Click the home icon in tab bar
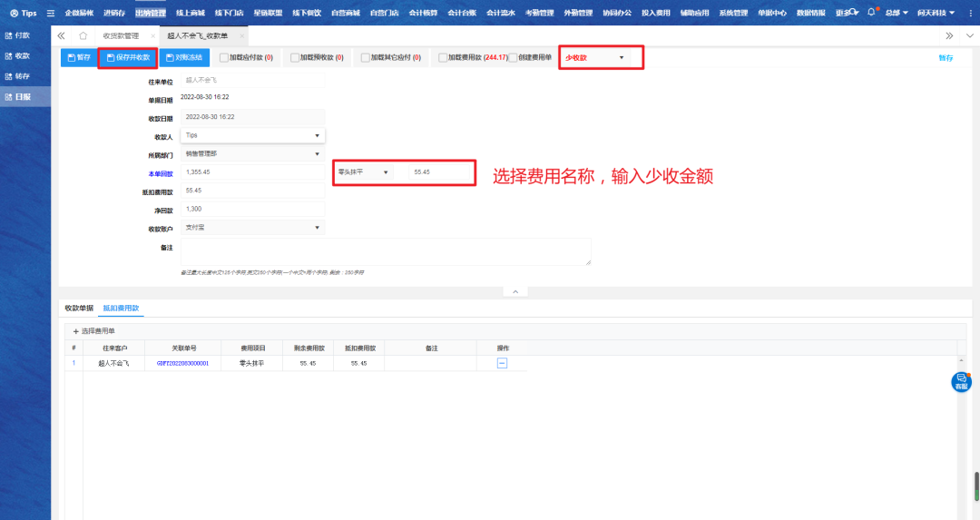The width and height of the screenshot is (980, 520). tap(83, 35)
